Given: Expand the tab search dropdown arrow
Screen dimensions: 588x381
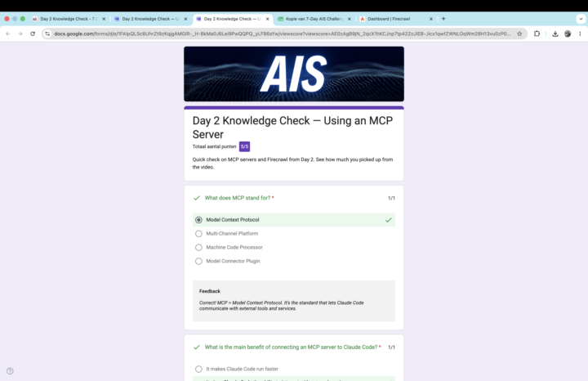Looking at the screenshot, I should pos(581,18).
